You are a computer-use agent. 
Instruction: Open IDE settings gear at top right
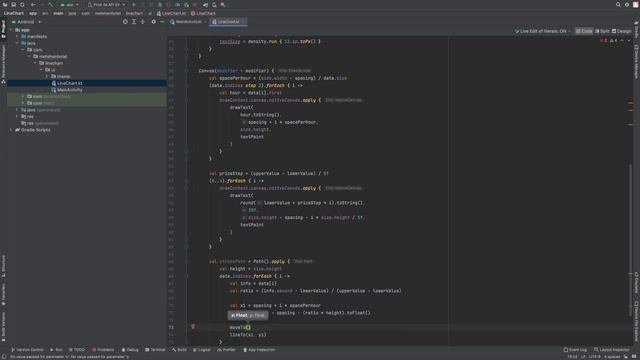pyautogui.click(x=627, y=4)
